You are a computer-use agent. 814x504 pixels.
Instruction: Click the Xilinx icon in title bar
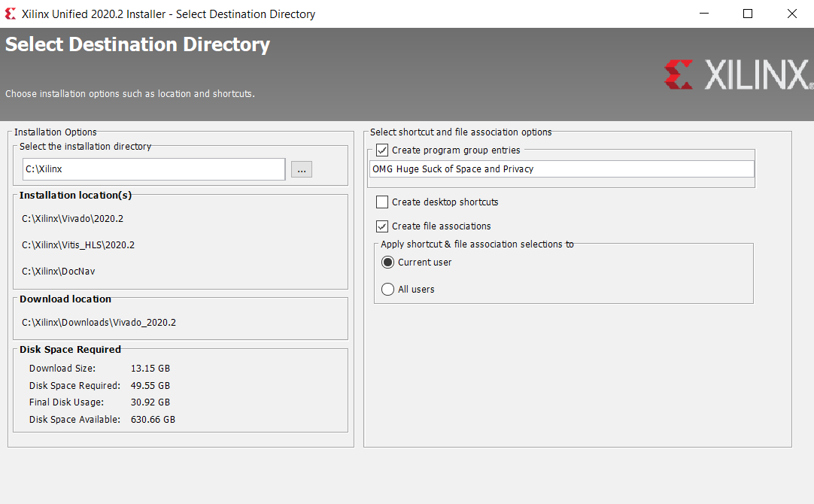click(11, 14)
